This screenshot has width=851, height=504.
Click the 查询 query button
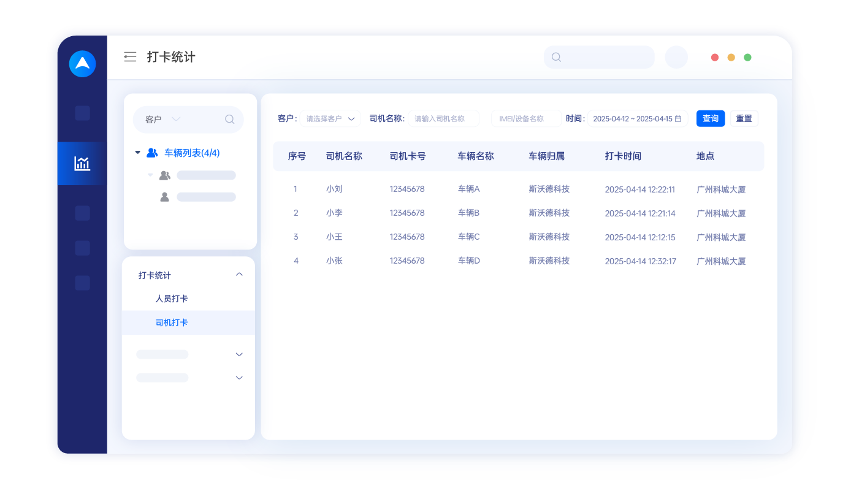click(710, 118)
